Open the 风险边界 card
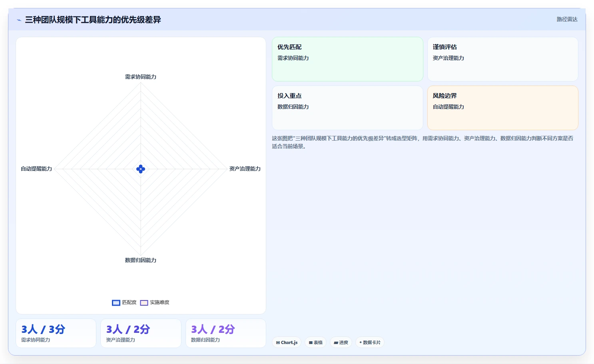 [x=503, y=108]
